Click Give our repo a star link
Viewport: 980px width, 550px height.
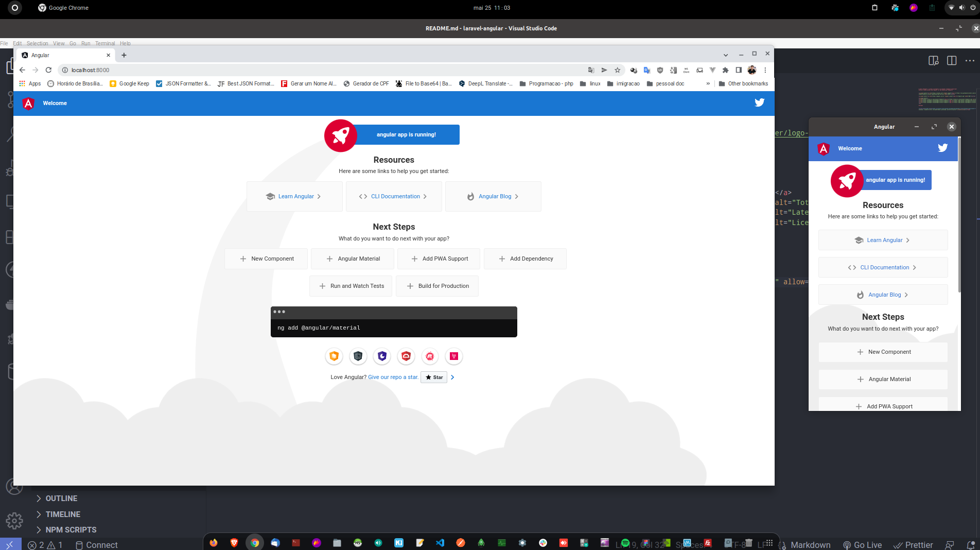(393, 377)
